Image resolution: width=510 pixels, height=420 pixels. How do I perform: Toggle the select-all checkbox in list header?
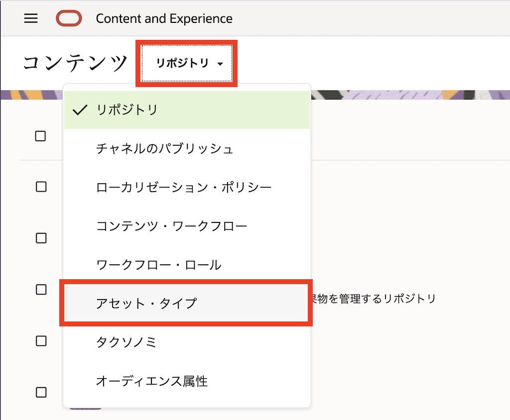(41, 136)
